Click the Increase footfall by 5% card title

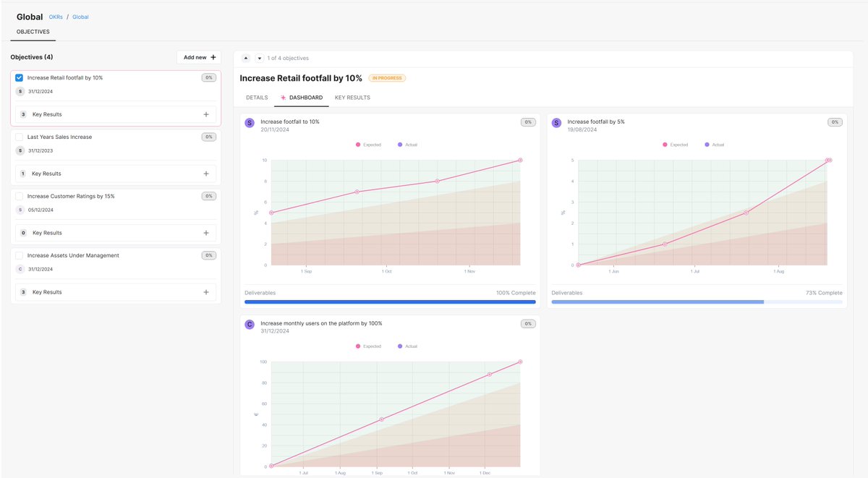coord(596,121)
